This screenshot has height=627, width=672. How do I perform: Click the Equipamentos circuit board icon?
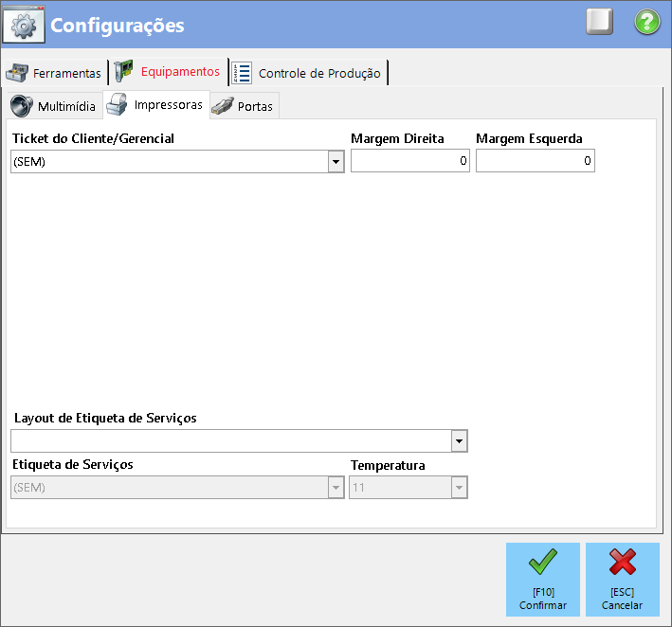(124, 72)
